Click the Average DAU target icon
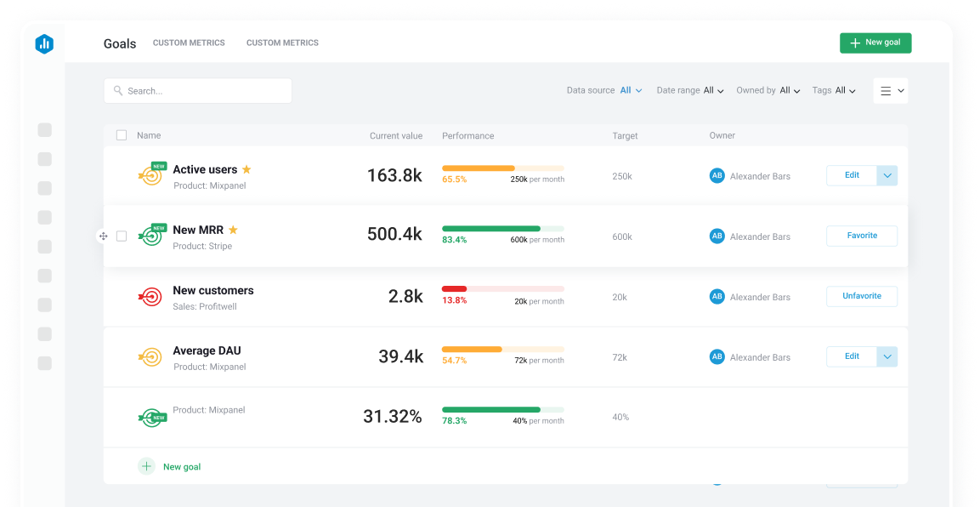 (x=150, y=357)
